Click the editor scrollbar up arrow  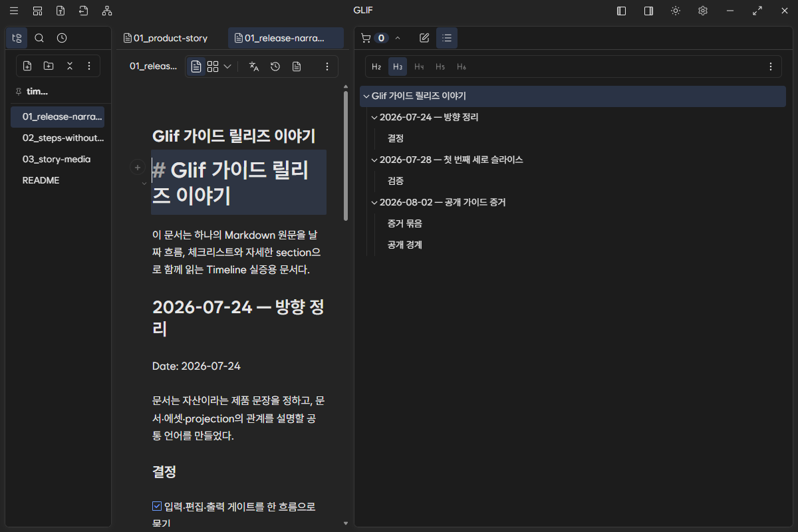tap(345, 86)
